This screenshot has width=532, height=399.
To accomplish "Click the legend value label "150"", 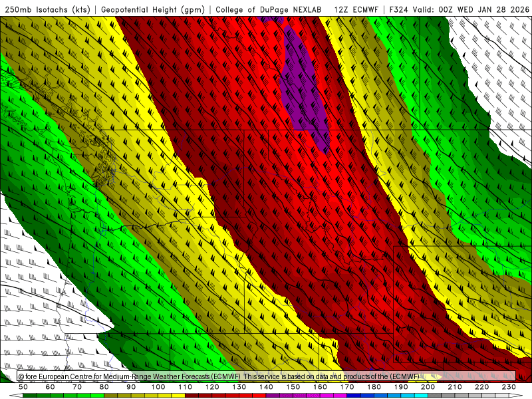I will (x=293, y=387).
